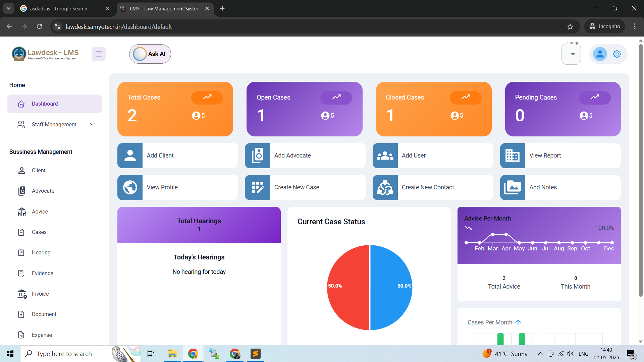Open the settings gear in the header
Screen dimensions: 644x362
(x=617, y=54)
